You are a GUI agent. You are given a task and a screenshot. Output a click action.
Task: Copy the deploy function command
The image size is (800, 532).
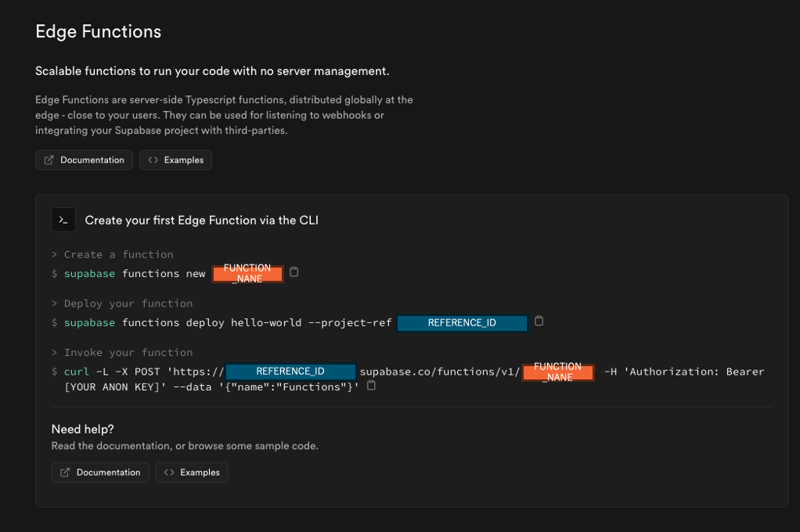pos(539,322)
